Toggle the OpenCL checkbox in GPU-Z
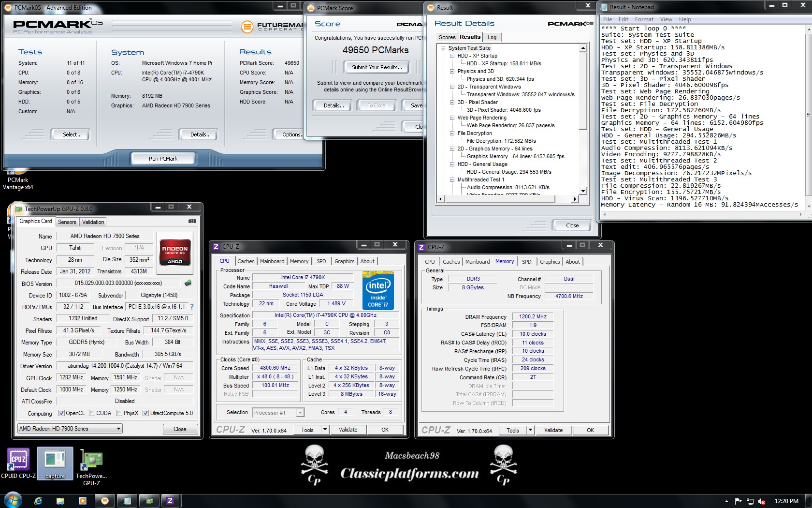 (x=61, y=413)
